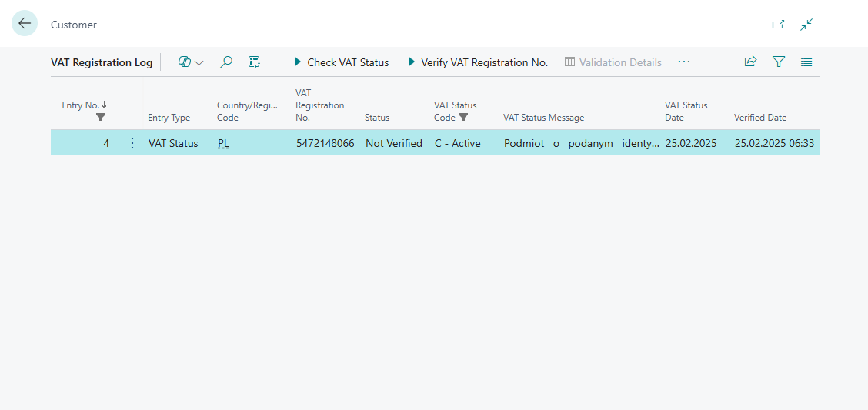Open VAT Status Code column header

(455, 112)
